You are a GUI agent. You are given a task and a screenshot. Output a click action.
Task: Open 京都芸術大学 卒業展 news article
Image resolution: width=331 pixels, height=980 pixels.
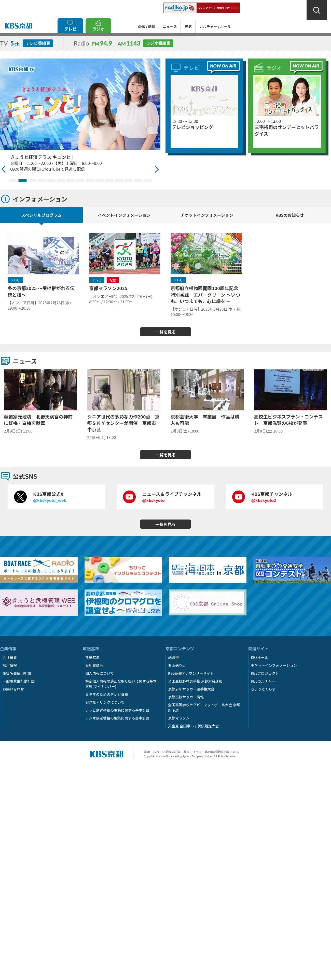point(207,420)
